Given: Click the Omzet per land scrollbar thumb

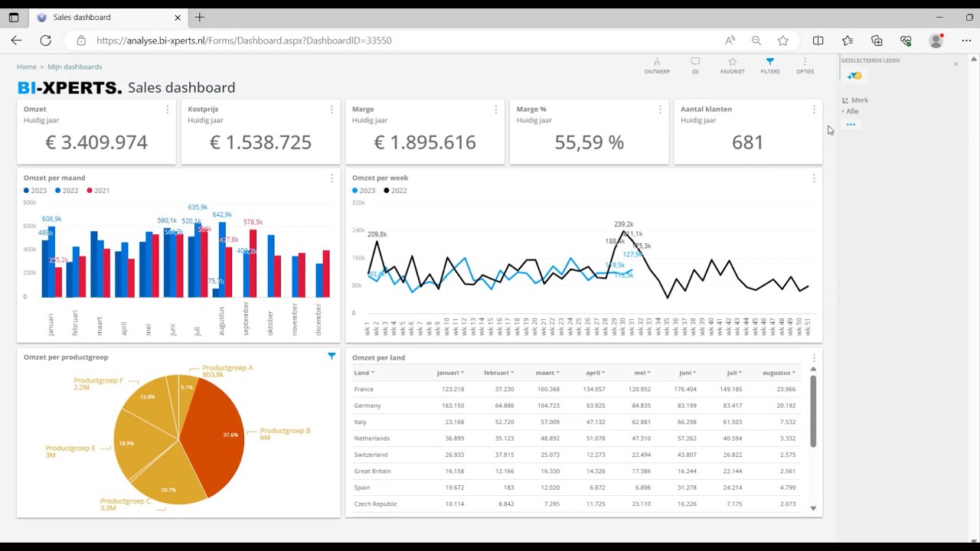Looking at the screenshot, I should 812,411.
